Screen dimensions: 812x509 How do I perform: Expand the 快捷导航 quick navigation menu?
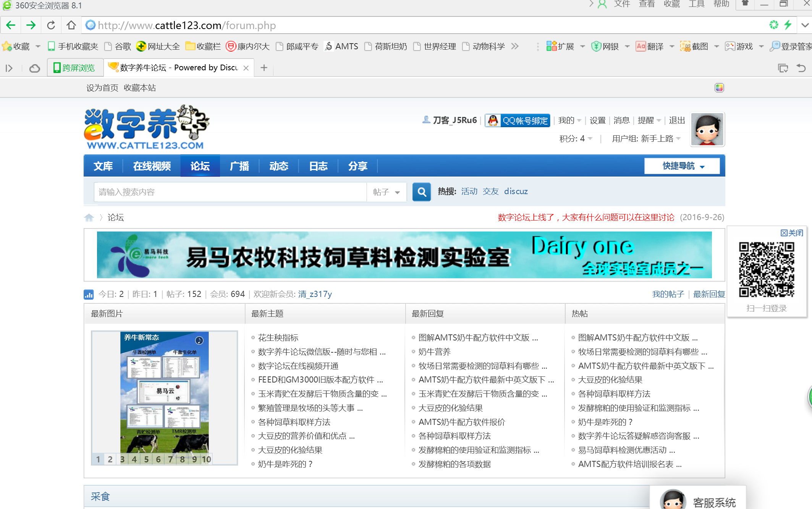pos(682,166)
